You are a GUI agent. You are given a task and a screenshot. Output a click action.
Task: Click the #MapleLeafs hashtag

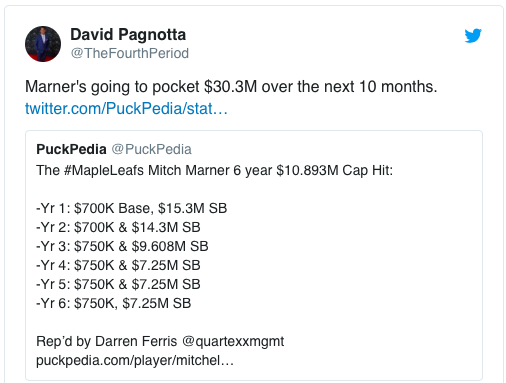coord(104,170)
